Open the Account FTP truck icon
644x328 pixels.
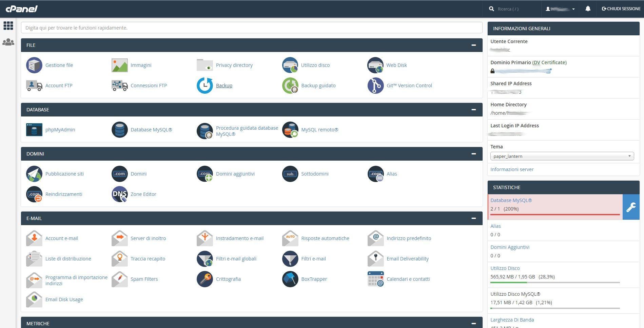[34, 86]
